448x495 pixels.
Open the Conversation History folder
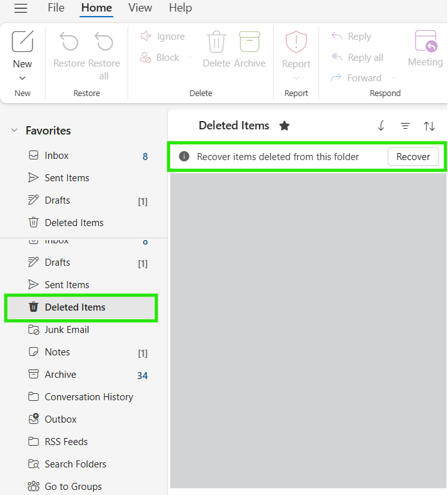point(84,397)
